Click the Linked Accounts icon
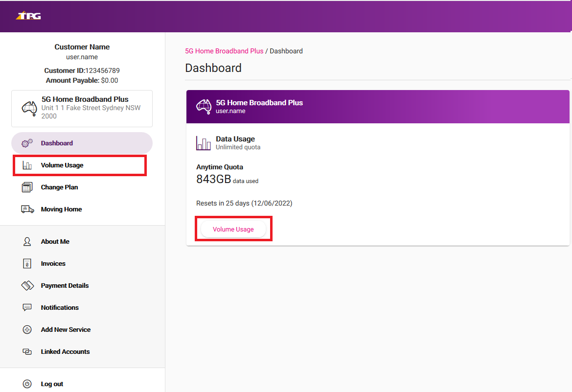Screen dimensions: 572x392 point(27,351)
